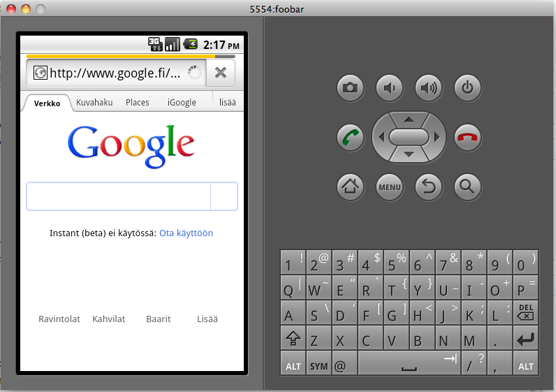Click the number 0 key
556x392 pixels.
coord(525,262)
